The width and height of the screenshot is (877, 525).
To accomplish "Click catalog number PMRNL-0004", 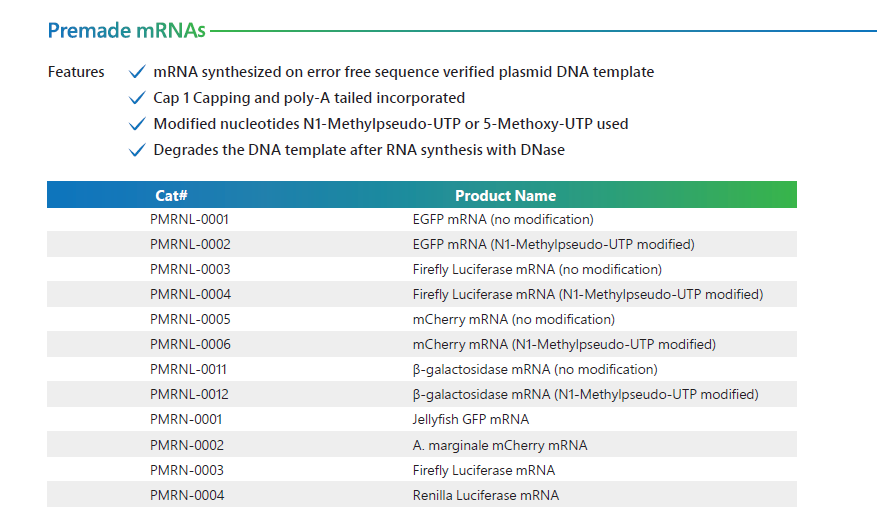I will (x=190, y=294).
